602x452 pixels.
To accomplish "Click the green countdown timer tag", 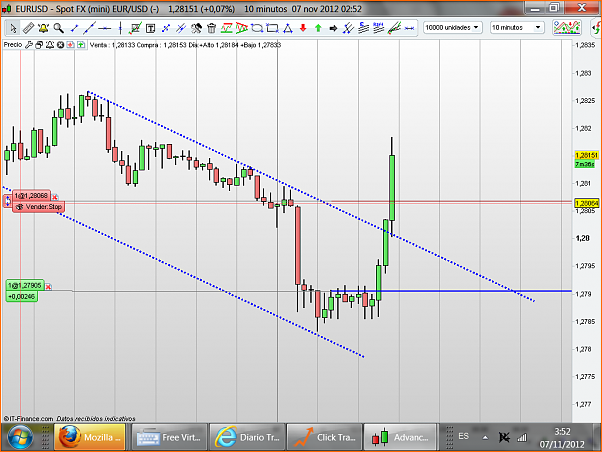I will coord(585,164).
